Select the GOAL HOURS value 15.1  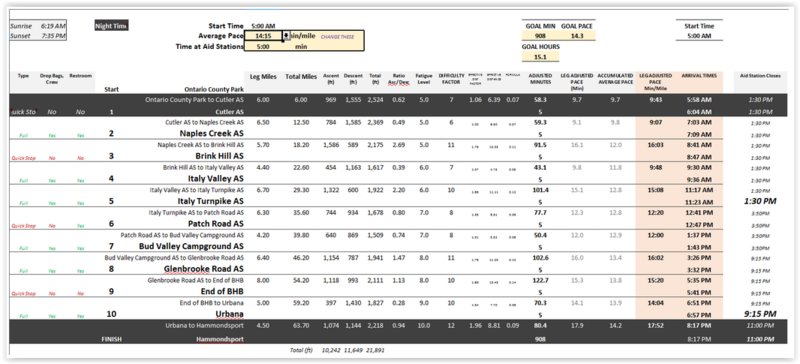(x=540, y=57)
